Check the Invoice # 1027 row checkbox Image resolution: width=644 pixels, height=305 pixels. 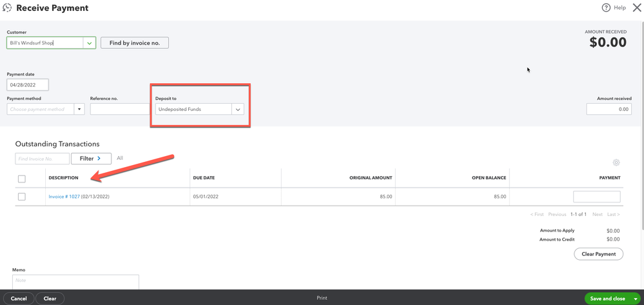click(22, 197)
